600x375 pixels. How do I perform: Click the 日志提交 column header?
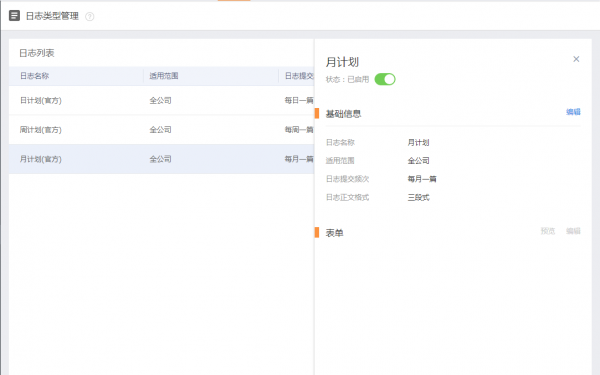[x=299, y=76]
